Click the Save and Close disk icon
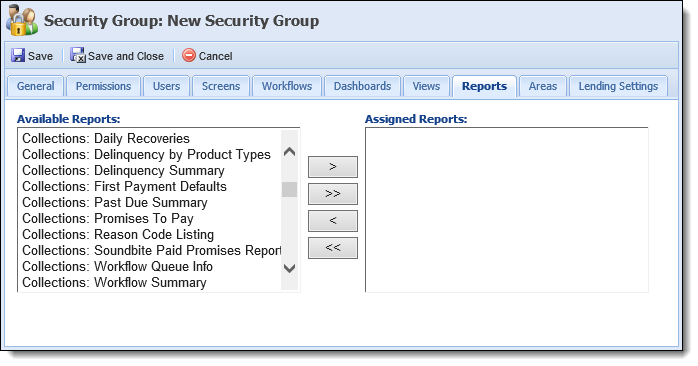Image resolution: width=698 pixels, height=366 pixels. (x=77, y=56)
